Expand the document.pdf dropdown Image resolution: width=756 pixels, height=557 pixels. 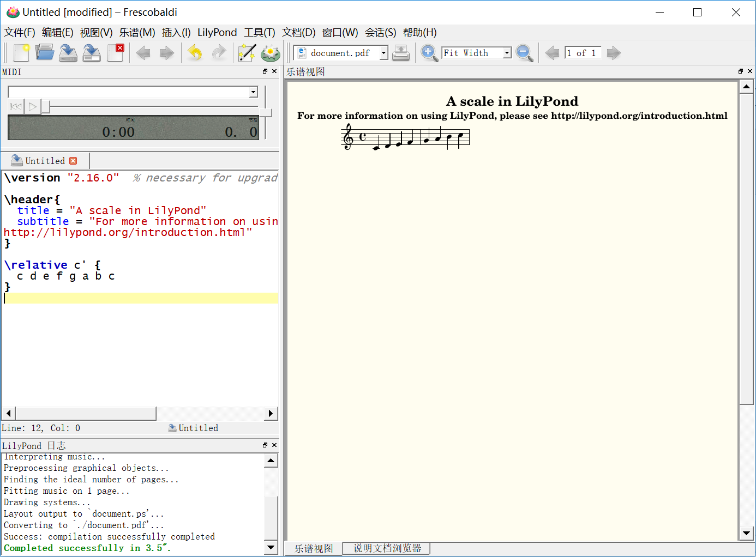point(384,53)
